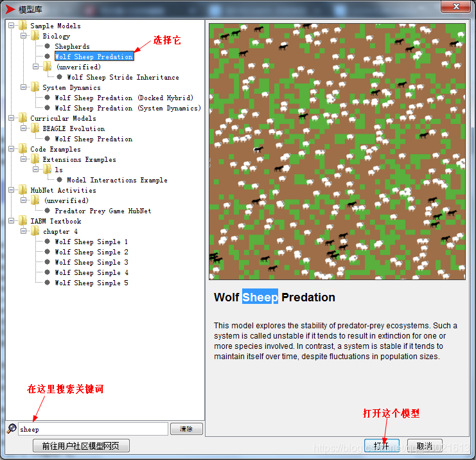
Task: Click the 取消 (cancel) button
Action: click(425, 445)
